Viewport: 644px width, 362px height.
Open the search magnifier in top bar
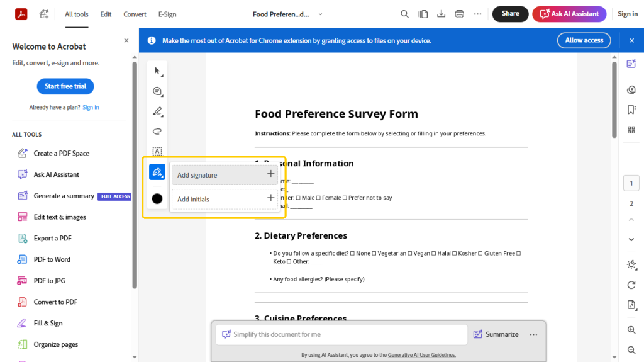pos(404,14)
